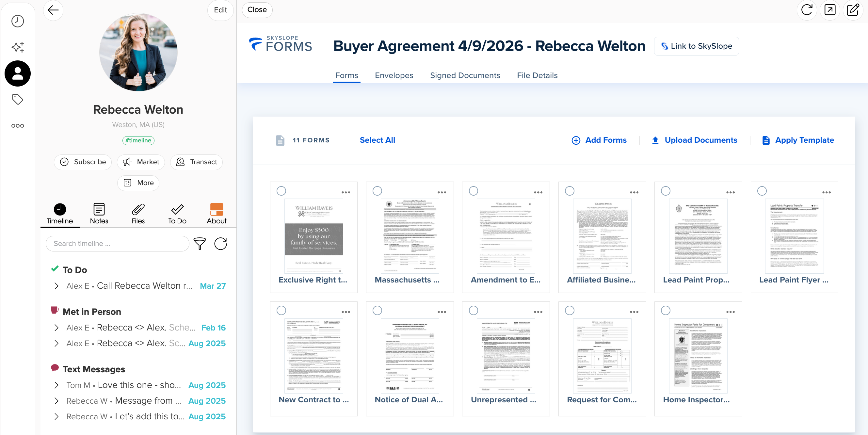Select the Exclusive Right form checkbox
Image resolution: width=868 pixels, height=435 pixels.
pos(281,191)
